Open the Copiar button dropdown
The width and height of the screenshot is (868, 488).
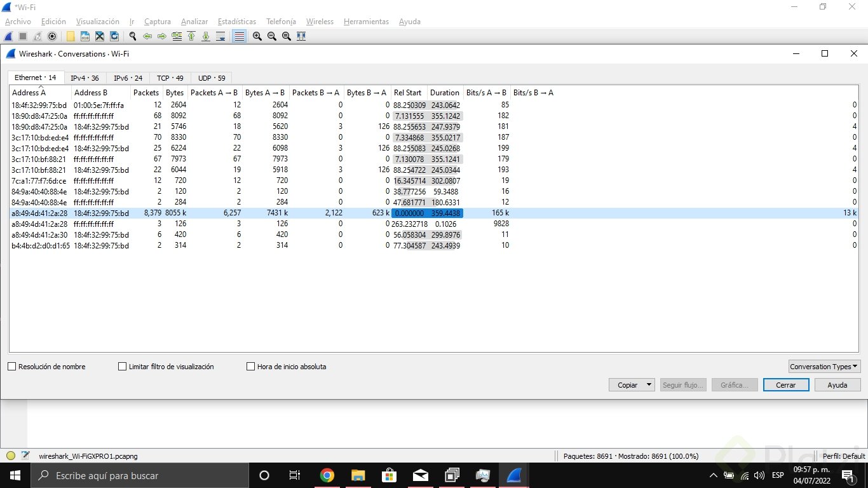649,385
